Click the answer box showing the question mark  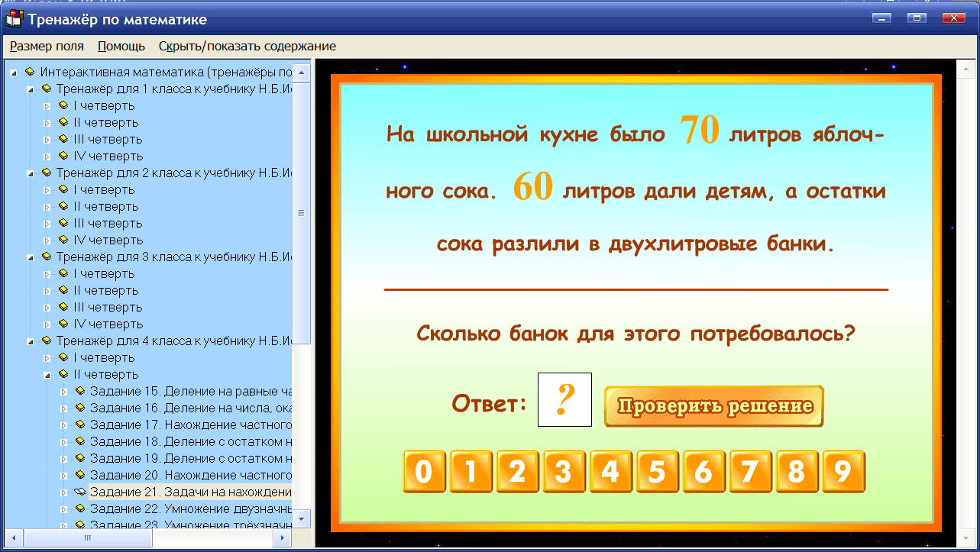tap(564, 400)
